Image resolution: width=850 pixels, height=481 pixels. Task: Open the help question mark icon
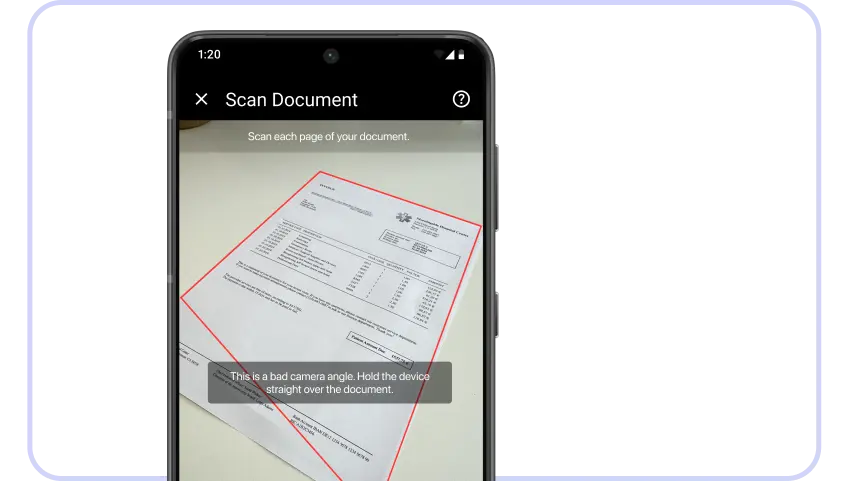pos(461,99)
